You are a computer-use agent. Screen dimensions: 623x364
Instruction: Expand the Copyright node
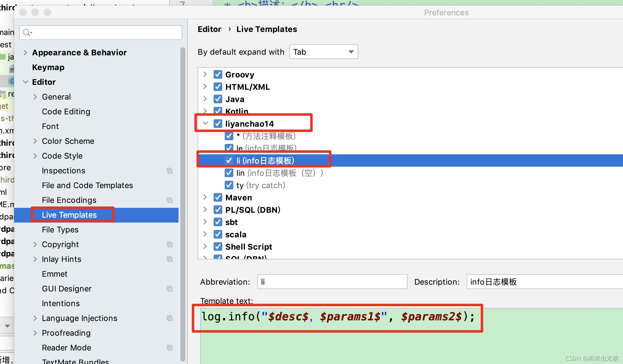(x=35, y=244)
